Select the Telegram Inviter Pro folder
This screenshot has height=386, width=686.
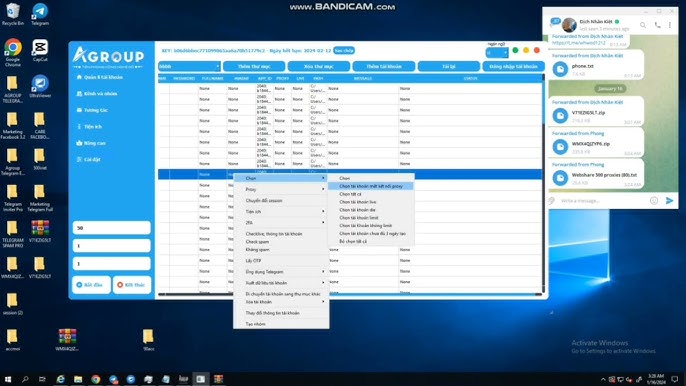(13, 198)
